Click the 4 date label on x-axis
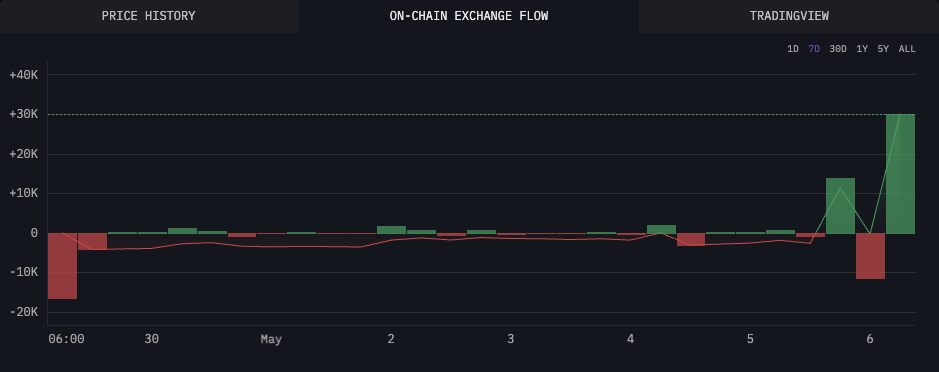This screenshot has height=372, width=939. [x=630, y=339]
